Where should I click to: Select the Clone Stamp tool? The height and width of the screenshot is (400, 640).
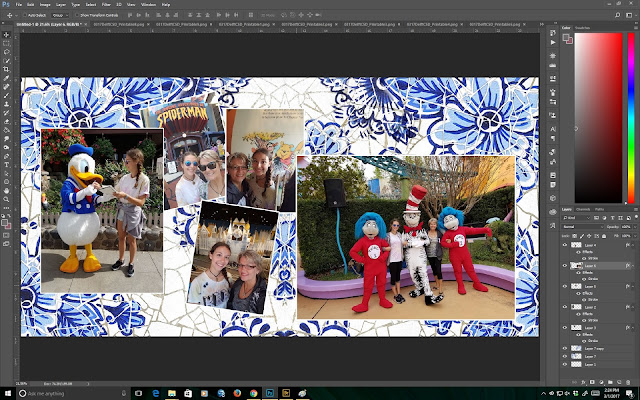[6, 104]
